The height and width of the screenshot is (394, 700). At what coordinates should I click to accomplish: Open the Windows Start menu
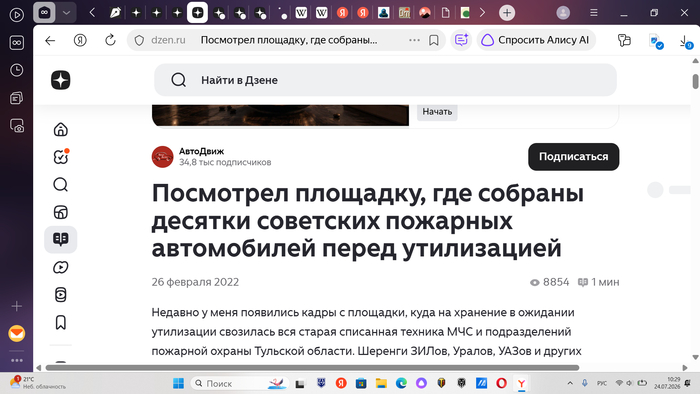tap(178, 383)
